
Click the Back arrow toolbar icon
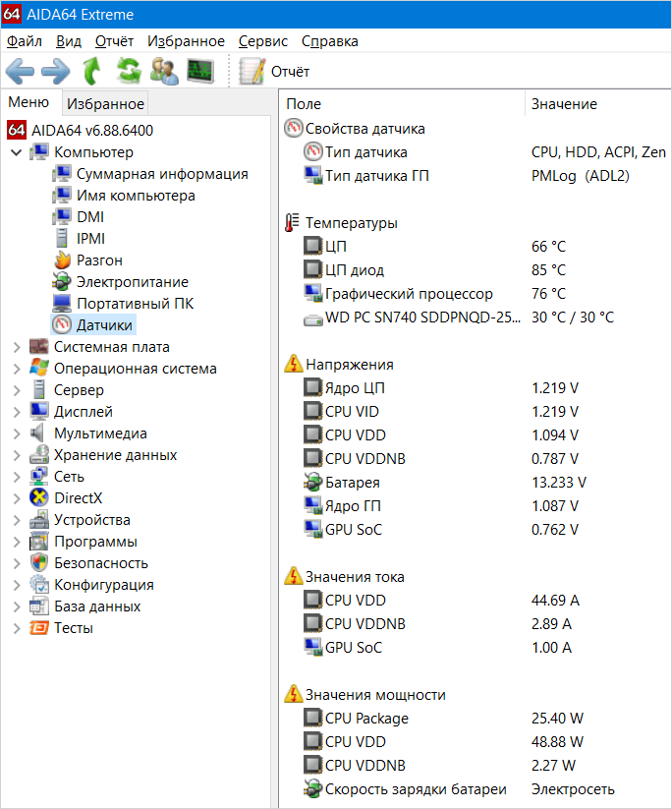tap(20, 71)
